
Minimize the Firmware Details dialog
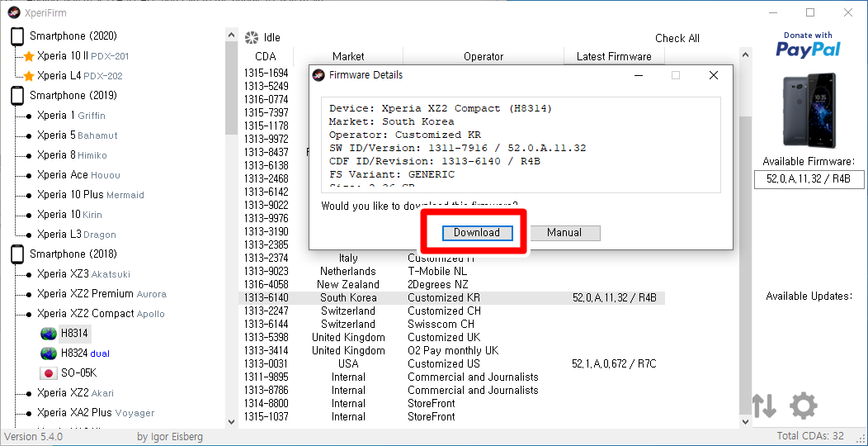tap(639, 75)
